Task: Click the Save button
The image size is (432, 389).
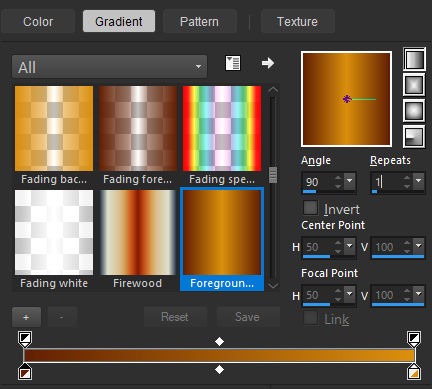Action: (x=248, y=317)
